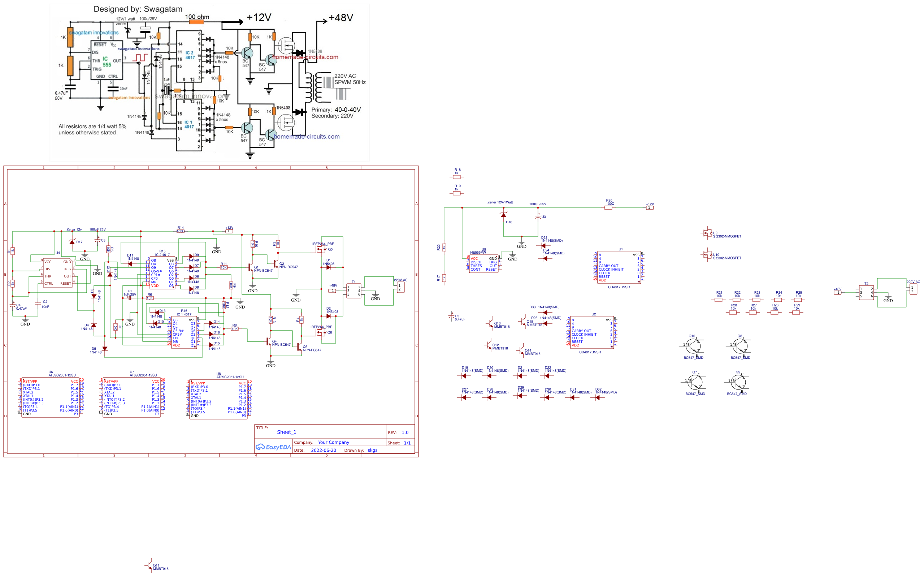Select the U4 555 timer chip
Screen dimensions: 924x577
click(x=57, y=272)
